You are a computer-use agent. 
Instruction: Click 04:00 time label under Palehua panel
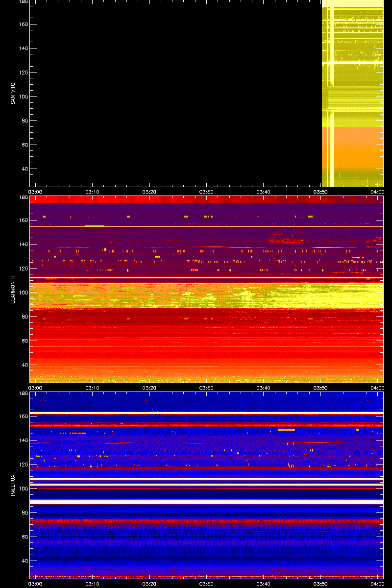[377, 584]
